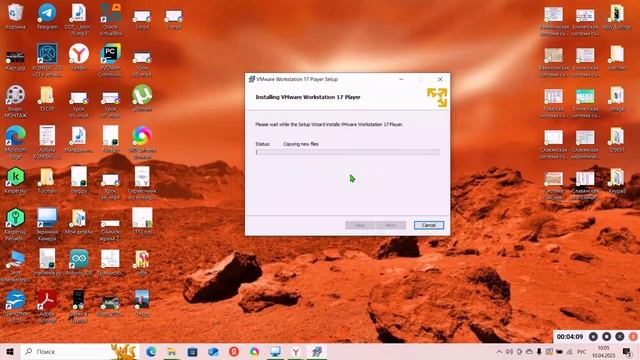Screen dimensions: 640x360
Task: Select the Этот компьютер desktop icon
Action: click(x=15, y=265)
